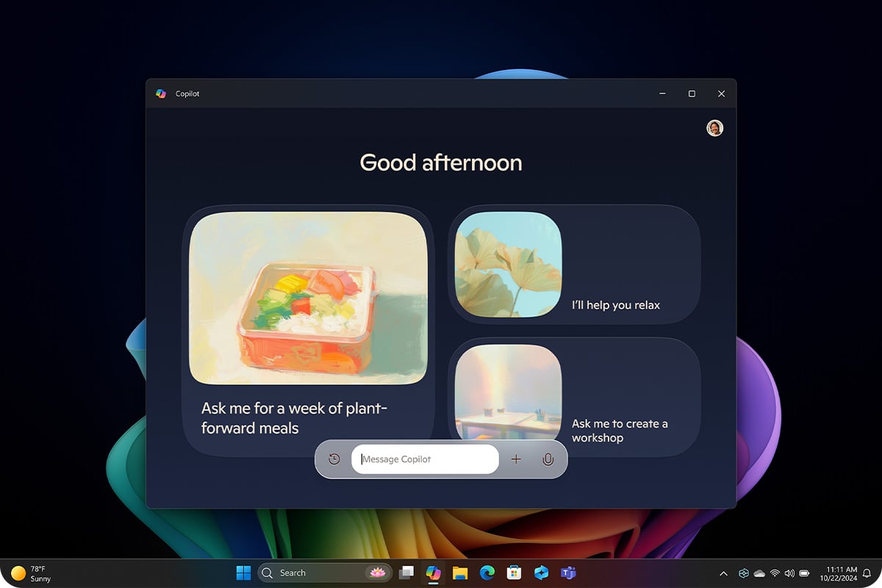The image size is (882, 588).
Task: Open File Explorer from the taskbar
Action: (460, 573)
